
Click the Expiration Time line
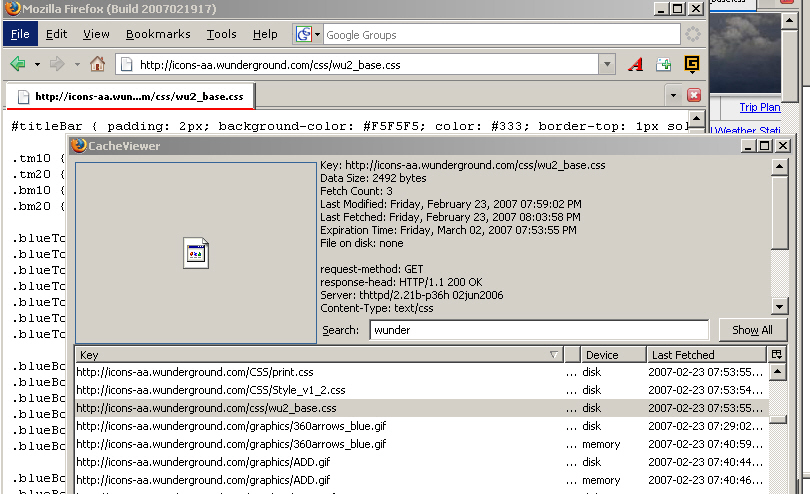click(x=448, y=230)
